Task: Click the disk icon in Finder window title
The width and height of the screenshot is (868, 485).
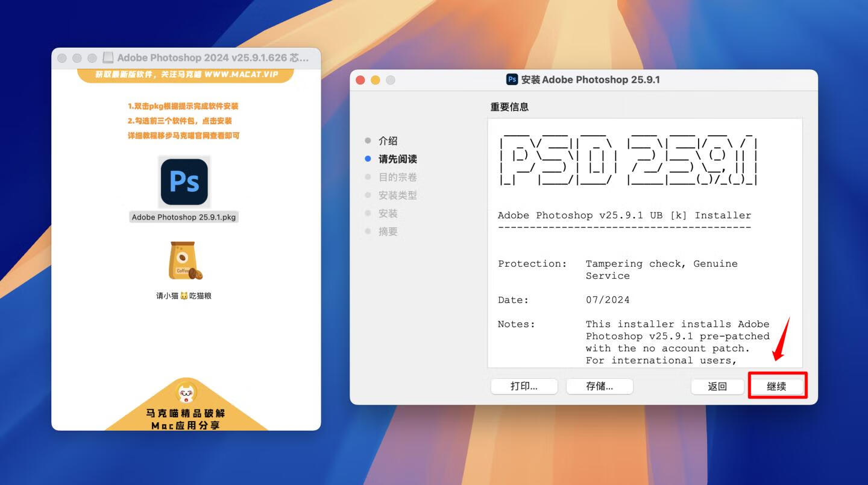Action: tap(108, 58)
